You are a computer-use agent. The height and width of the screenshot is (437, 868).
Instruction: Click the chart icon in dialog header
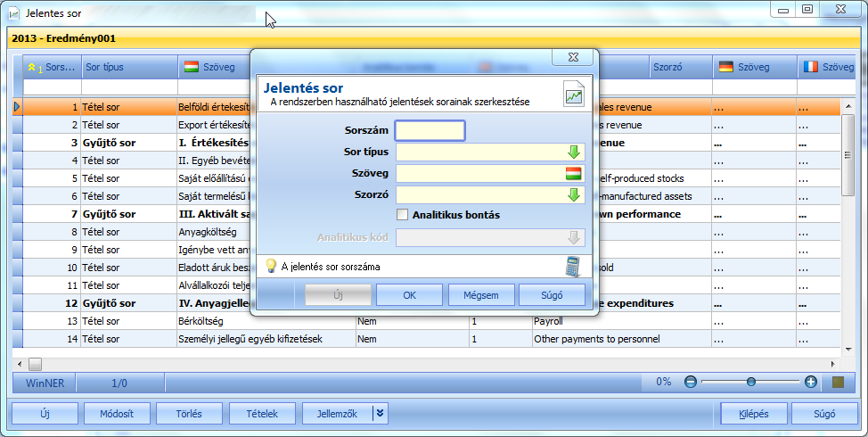pyautogui.click(x=574, y=95)
